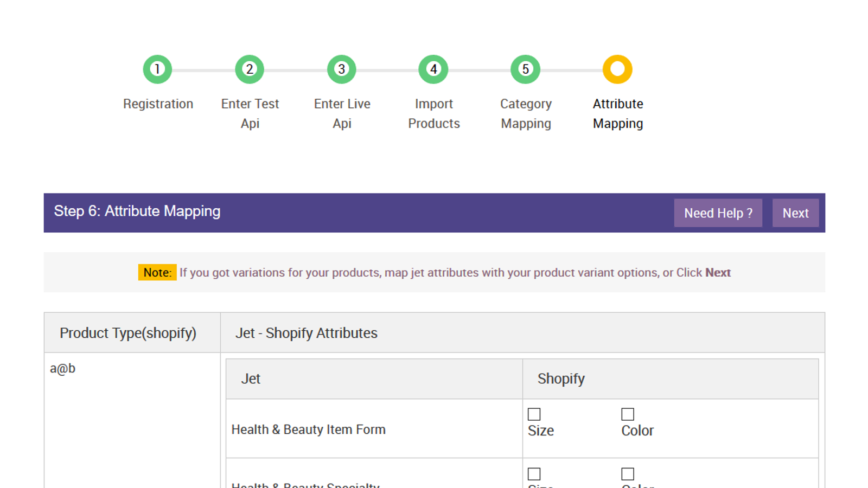Select the product type a@b
This screenshot has width=868, height=488.
click(62, 368)
